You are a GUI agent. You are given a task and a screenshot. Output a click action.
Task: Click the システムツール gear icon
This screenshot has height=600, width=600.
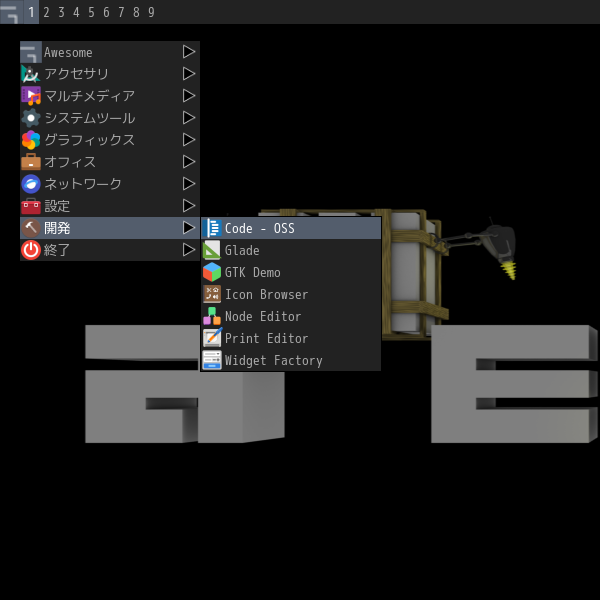click(31, 118)
